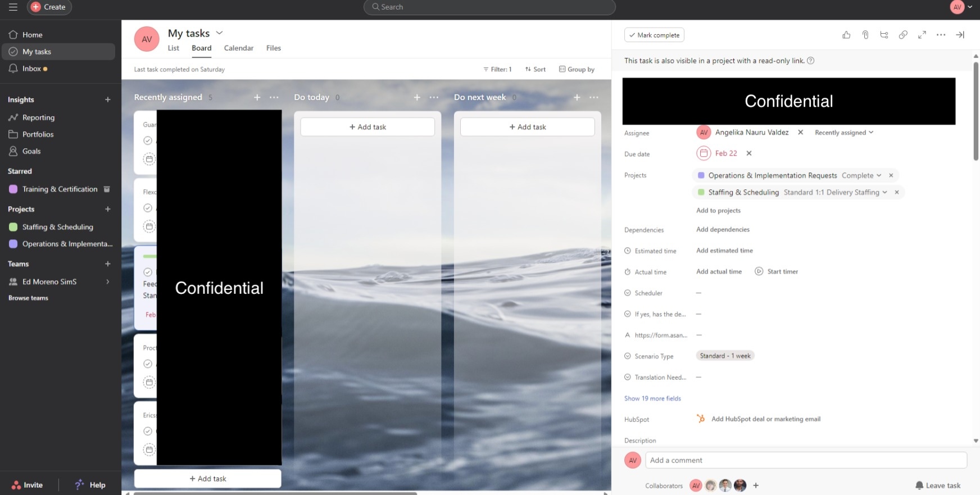Click Staffing & Scheduling green color square
980x495 pixels.
(13, 227)
